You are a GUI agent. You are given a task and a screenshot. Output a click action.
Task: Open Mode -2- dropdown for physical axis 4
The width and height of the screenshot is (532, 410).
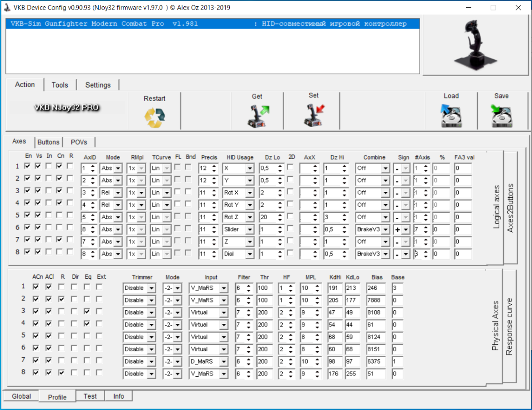177,325
